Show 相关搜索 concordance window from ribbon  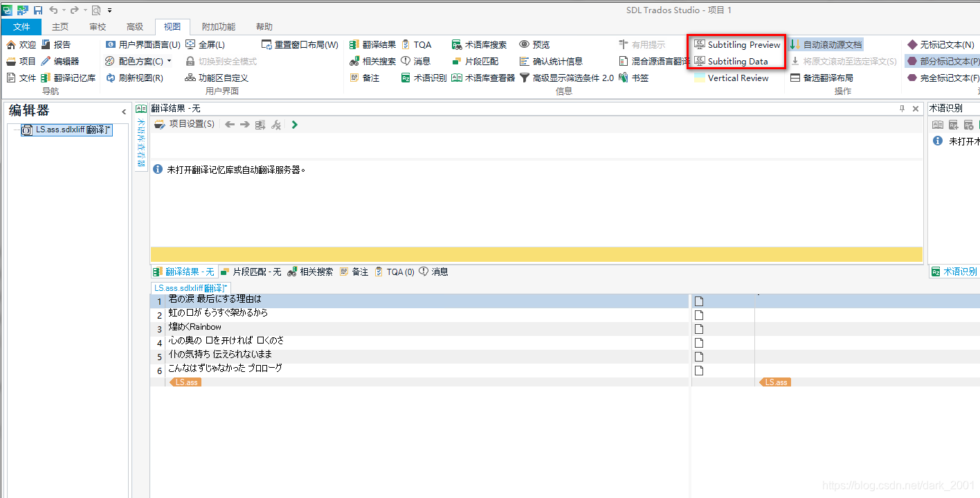(372, 61)
